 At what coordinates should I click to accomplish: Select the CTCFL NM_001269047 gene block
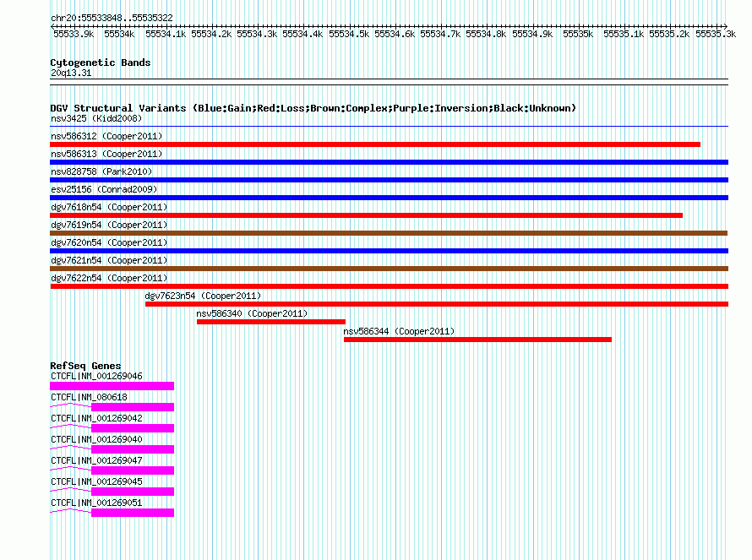coord(133,470)
